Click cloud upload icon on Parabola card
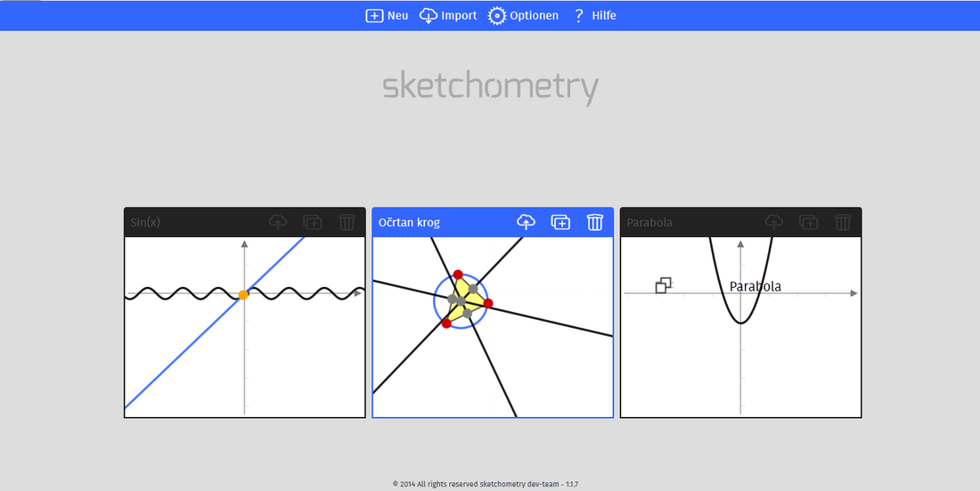980x491 pixels. tap(774, 222)
